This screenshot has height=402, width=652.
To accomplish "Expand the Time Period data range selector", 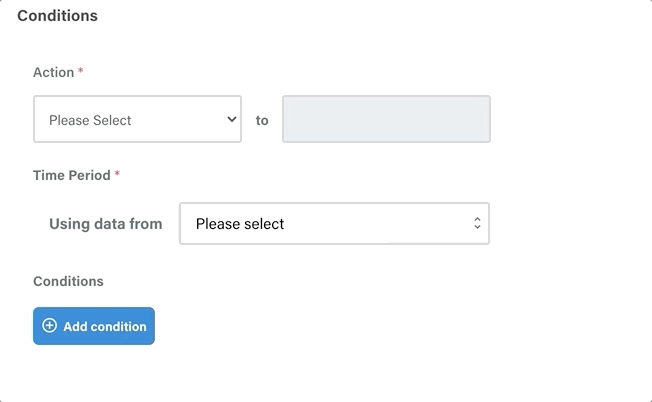I will point(334,224).
